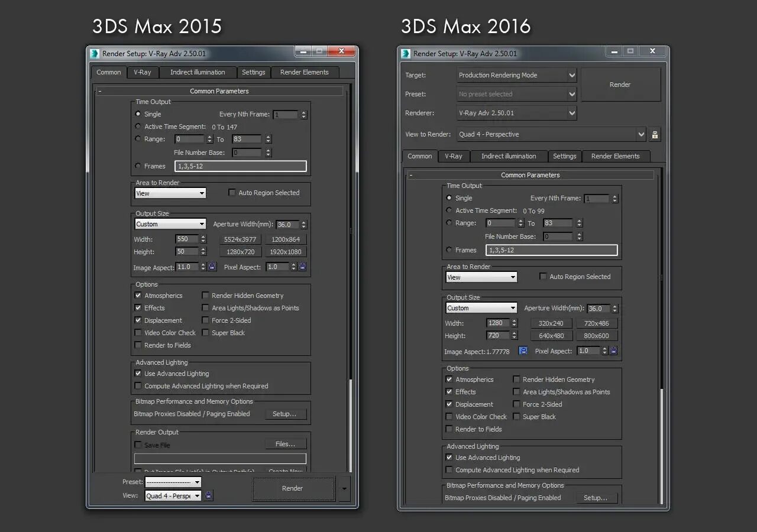757x532 pixels.
Task: Click 3ds Max app icon in 2015 title bar
Action: pyautogui.click(x=95, y=53)
